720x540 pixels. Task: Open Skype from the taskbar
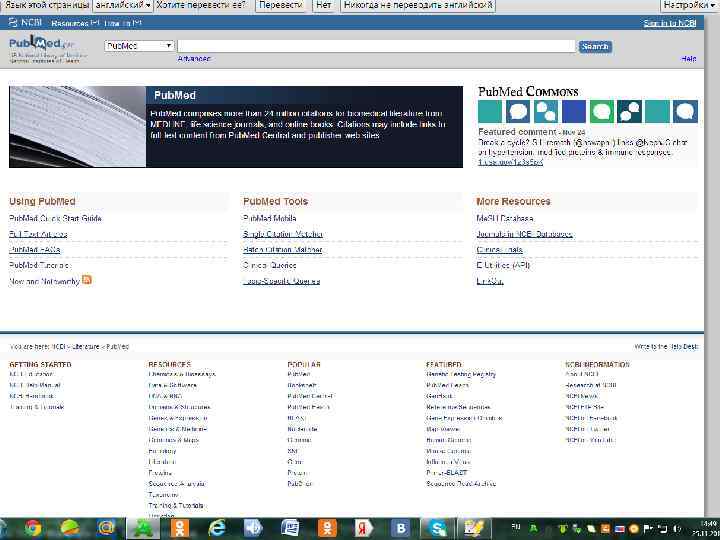[x=438, y=528]
